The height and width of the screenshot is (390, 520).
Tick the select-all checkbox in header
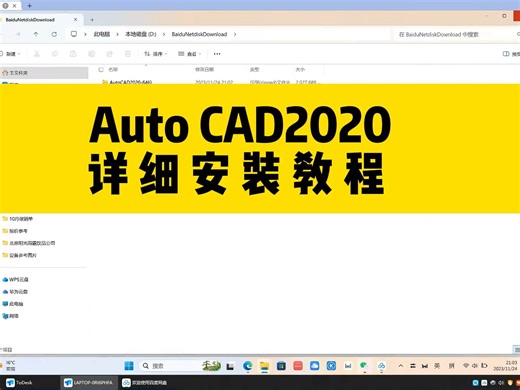[101, 69]
